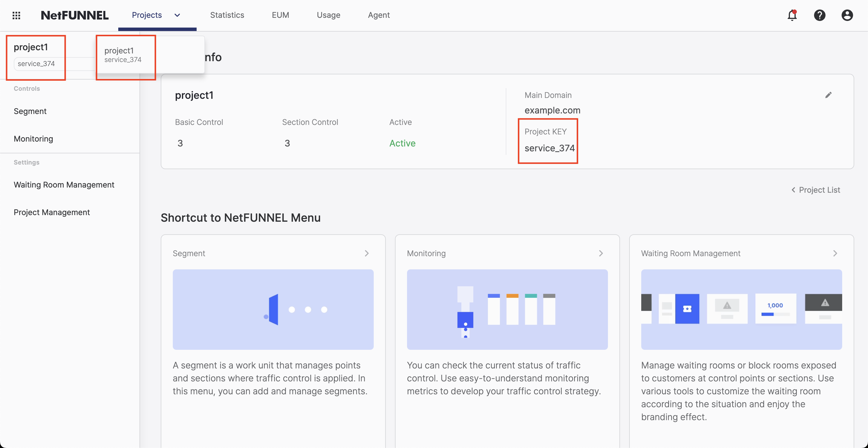Open the apps grid menu icon

click(16, 15)
